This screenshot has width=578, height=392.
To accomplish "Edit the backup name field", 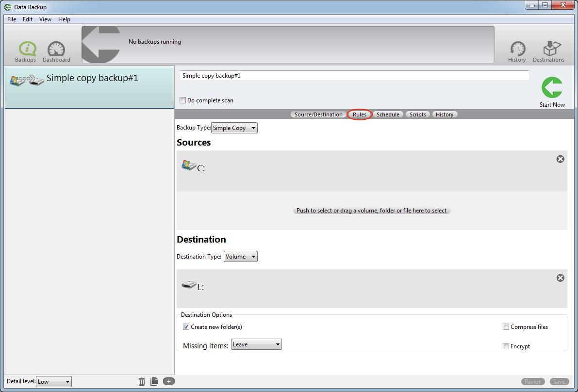I will pyautogui.click(x=354, y=75).
